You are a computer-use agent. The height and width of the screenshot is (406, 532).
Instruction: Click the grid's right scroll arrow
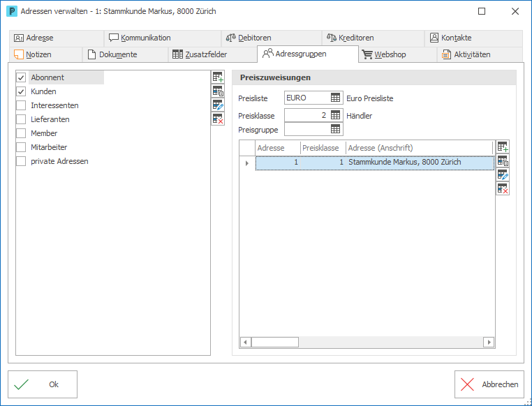click(x=489, y=343)
